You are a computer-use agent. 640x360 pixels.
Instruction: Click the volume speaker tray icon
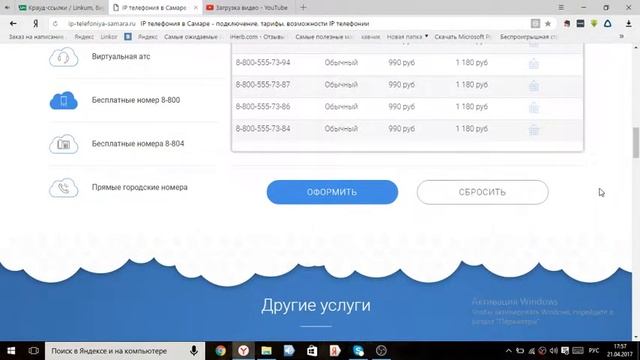click(x=553, y=351)
